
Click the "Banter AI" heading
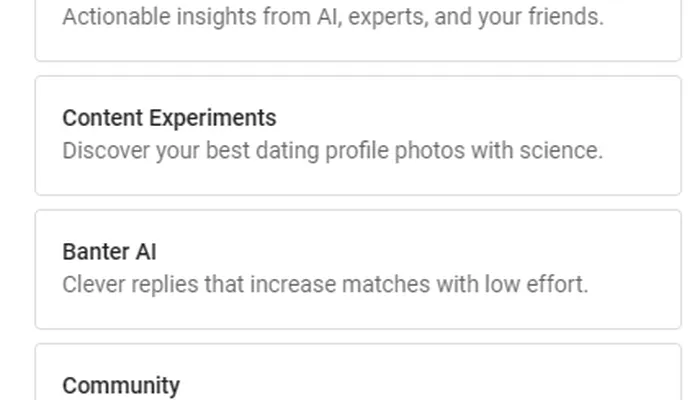point(109,252)
